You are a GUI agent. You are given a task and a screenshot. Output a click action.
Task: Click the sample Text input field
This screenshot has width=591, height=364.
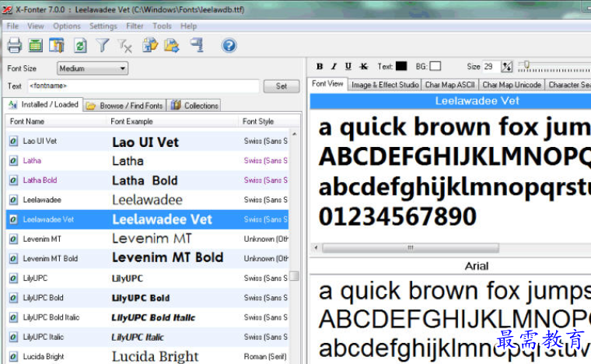tap(144, 86)
